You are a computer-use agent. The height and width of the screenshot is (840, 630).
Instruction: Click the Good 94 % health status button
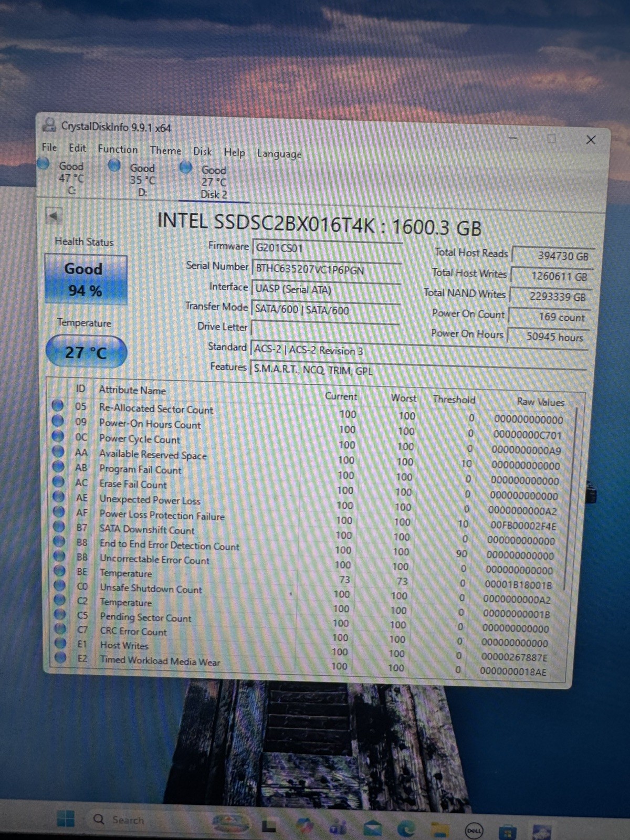86,280
